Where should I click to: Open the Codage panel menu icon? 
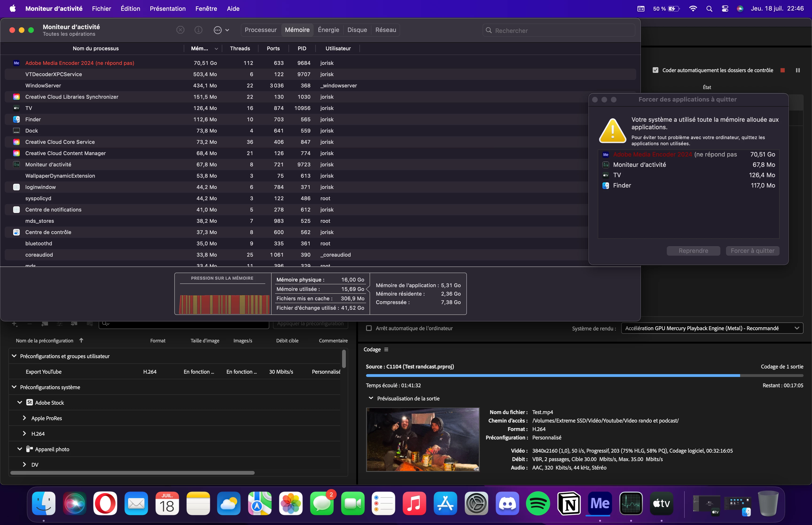point(386,349)
